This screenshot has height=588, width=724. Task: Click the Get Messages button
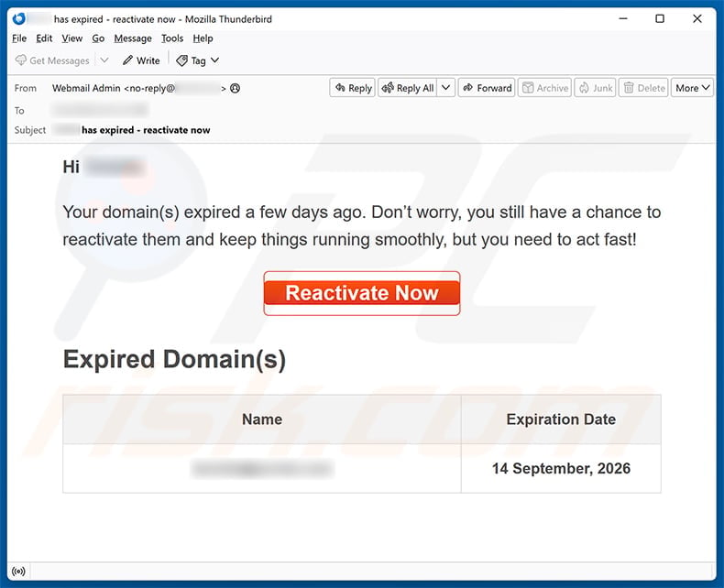click(52, 60)
